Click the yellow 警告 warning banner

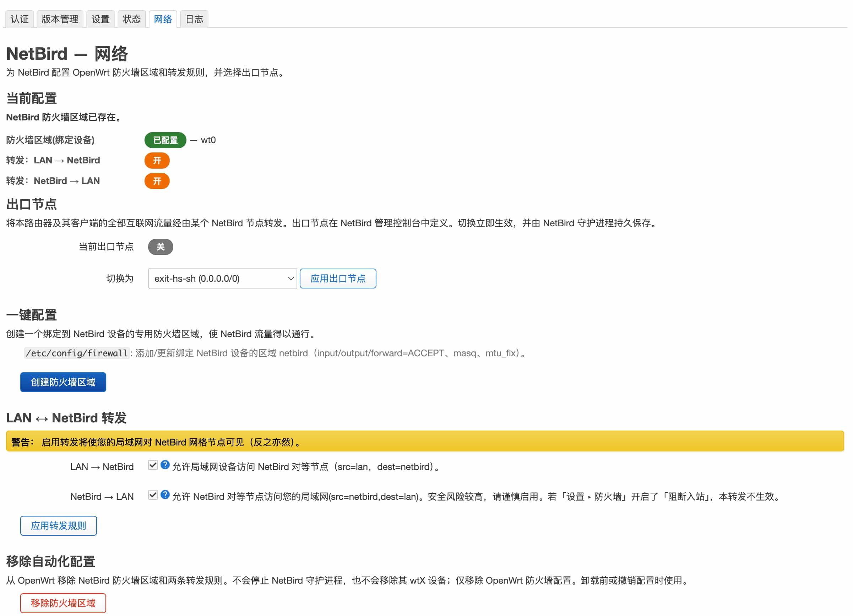pos(425,442)
